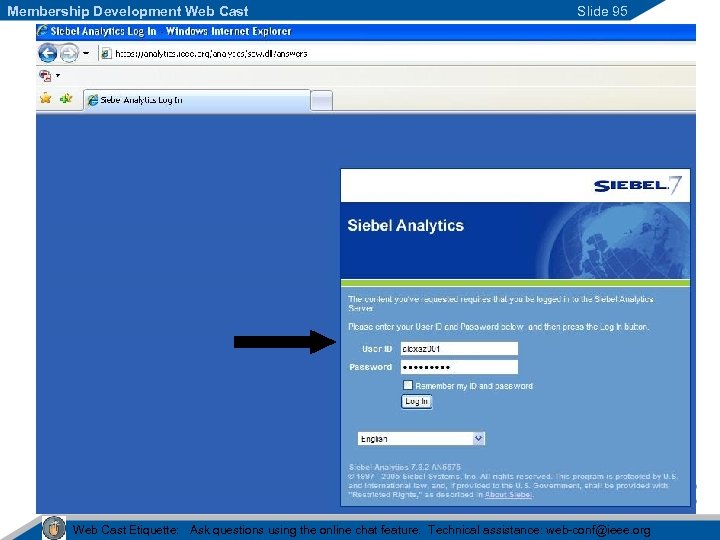
Task: Click the Siebel Analytics 7.8.2 version text
Action: coord(405,467)
